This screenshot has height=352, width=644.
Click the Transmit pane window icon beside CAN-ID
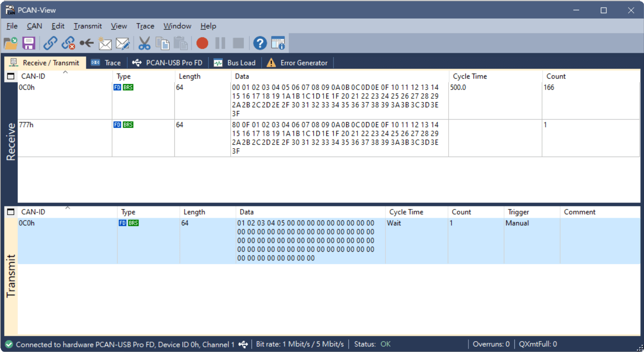click(x=11, y=212)
